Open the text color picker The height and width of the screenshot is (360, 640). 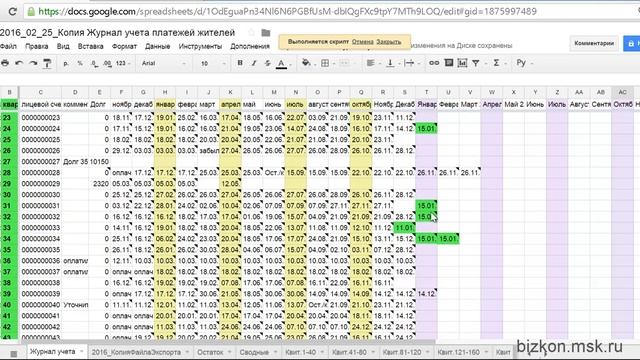(281, 63)
